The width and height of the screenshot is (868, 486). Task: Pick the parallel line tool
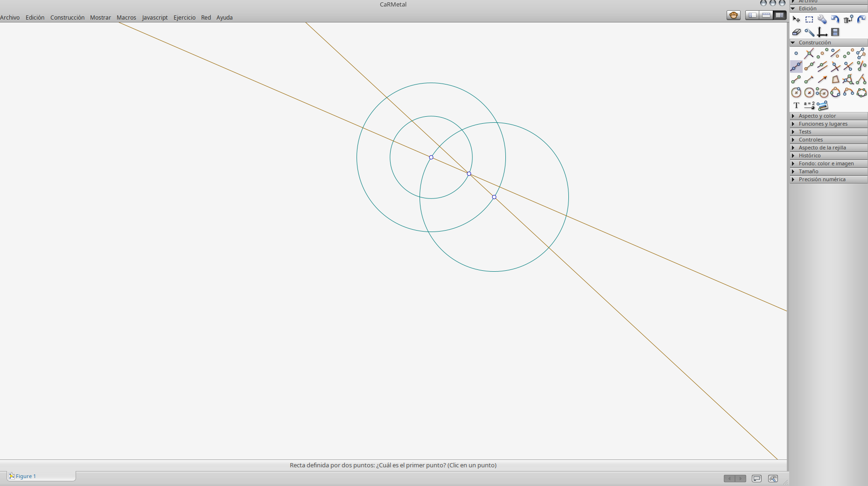coord(822,66)
